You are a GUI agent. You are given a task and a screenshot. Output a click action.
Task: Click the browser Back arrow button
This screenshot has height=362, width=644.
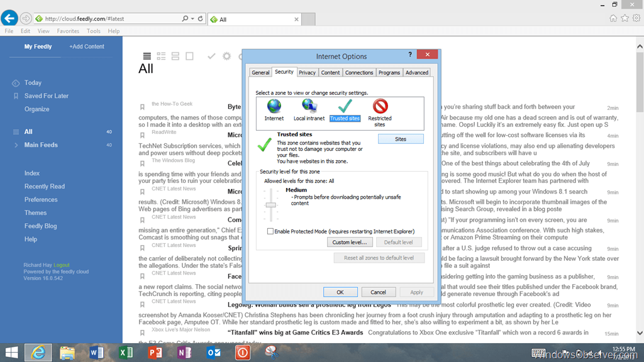(9, 18)
